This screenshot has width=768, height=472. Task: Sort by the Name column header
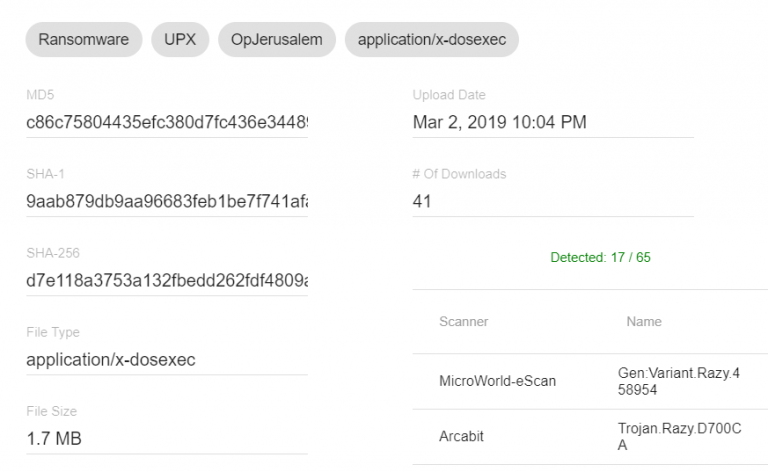coord(644,322)
